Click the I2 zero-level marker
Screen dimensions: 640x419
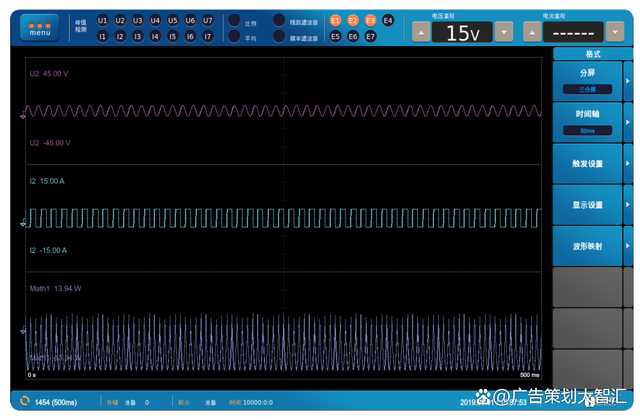(23, 223)
